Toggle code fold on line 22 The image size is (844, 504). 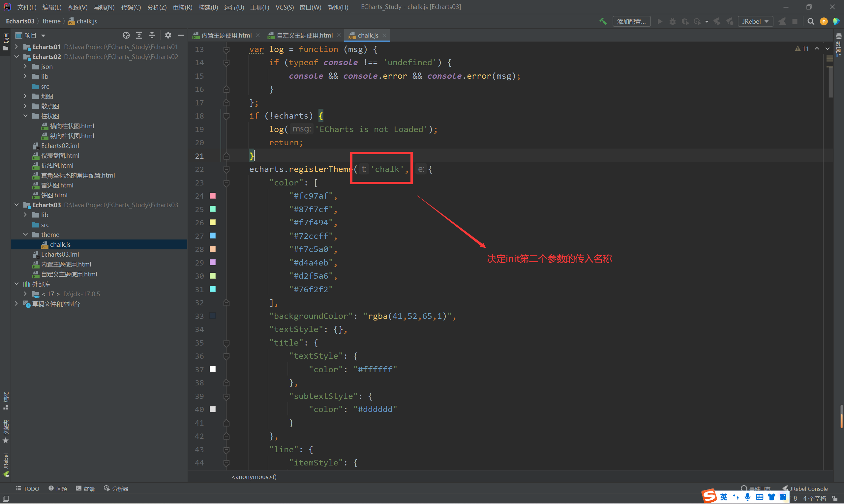click(x=226, y=169)
